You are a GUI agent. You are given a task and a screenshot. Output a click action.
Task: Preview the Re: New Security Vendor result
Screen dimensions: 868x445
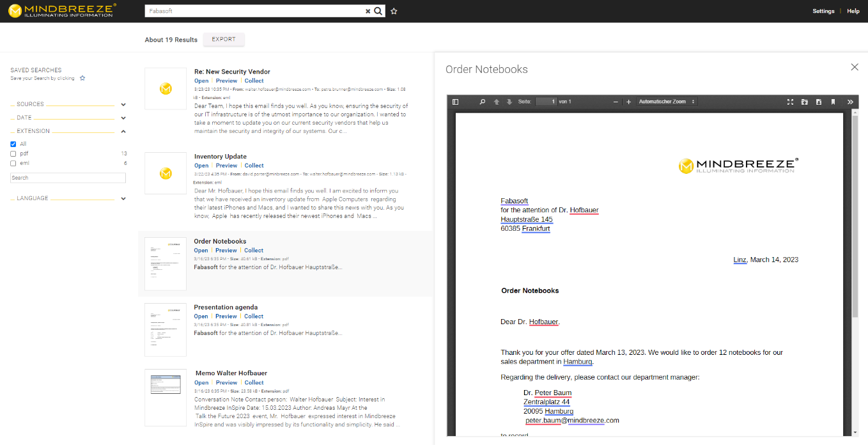tap(226, 81)
